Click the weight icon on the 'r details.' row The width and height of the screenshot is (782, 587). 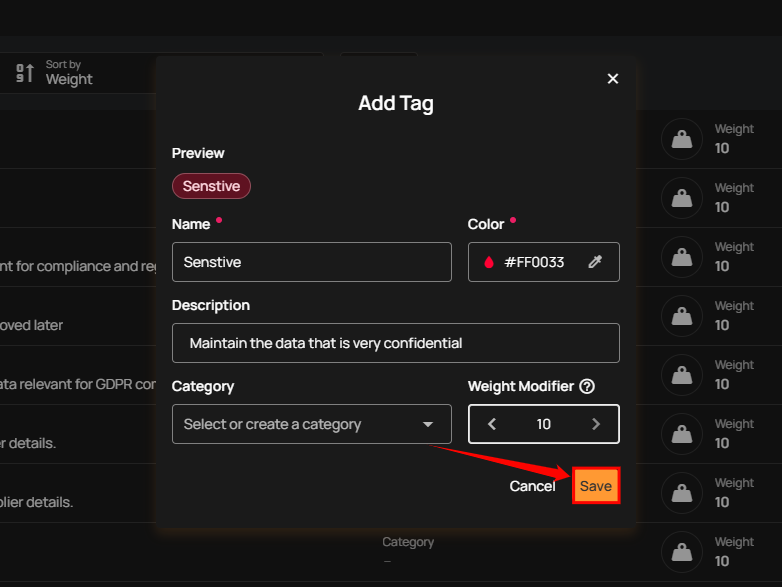[682, 434]
